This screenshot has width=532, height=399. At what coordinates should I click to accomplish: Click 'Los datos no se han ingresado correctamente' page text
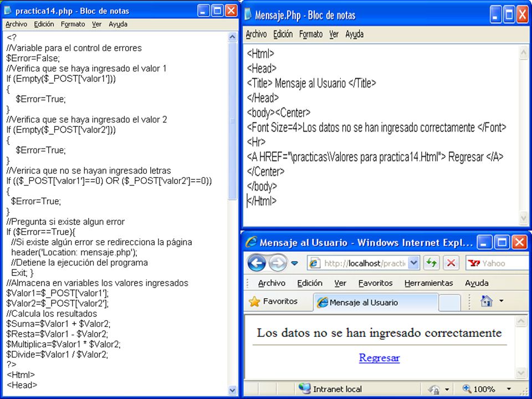pos(379,332)
